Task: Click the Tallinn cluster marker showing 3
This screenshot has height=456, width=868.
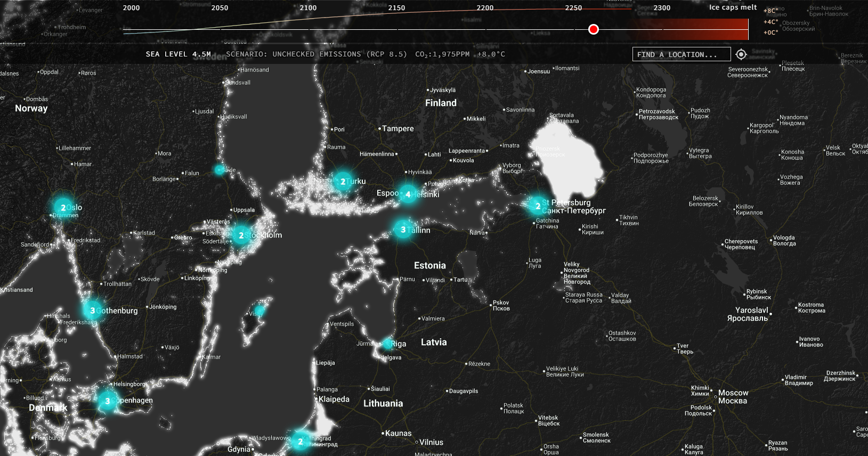Action: click(403, 230)
